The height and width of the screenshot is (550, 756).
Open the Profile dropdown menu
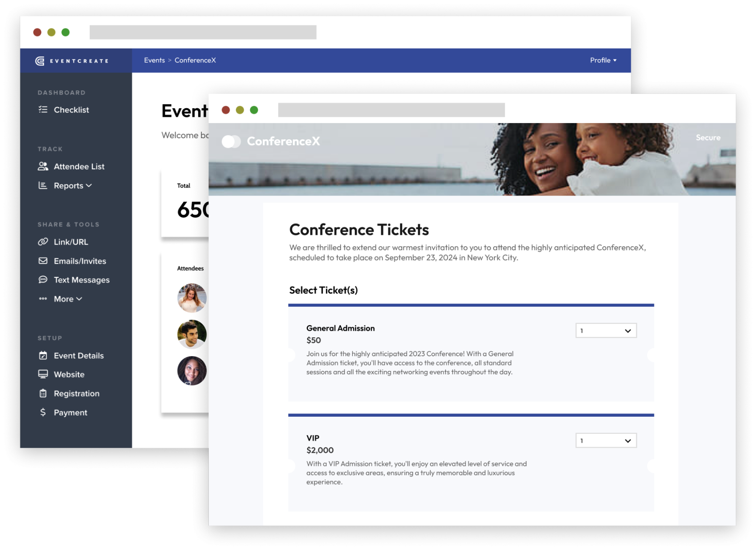coord(603,60)
